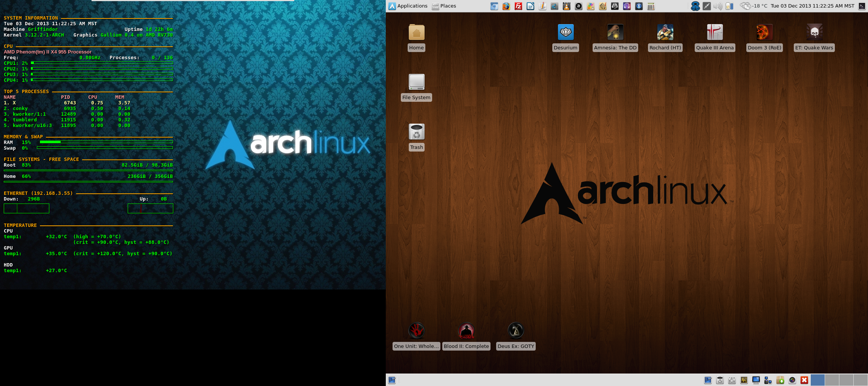Viewport: 868px width, 386px height.
Task: Click the network connection tray icon
Action: coord(707,6)
